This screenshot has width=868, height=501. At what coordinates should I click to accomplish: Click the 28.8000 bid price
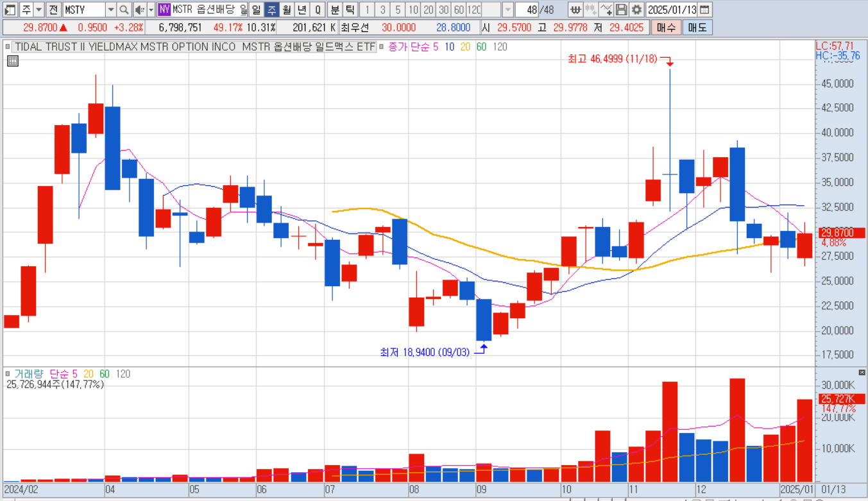coord(453,28)
